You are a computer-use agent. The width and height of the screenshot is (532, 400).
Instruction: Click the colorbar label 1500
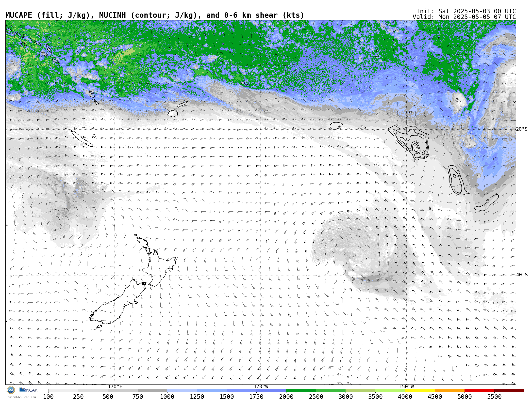point(227,397)
